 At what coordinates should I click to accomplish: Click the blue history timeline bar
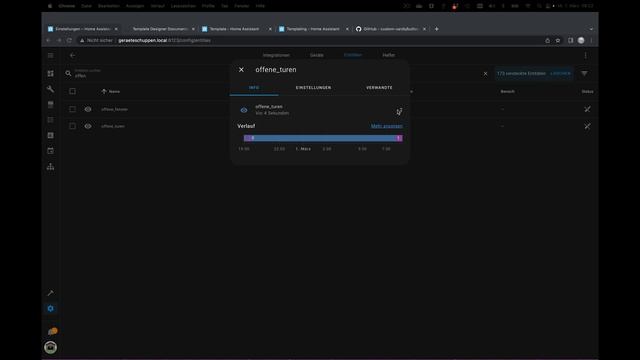pos(324,138)
